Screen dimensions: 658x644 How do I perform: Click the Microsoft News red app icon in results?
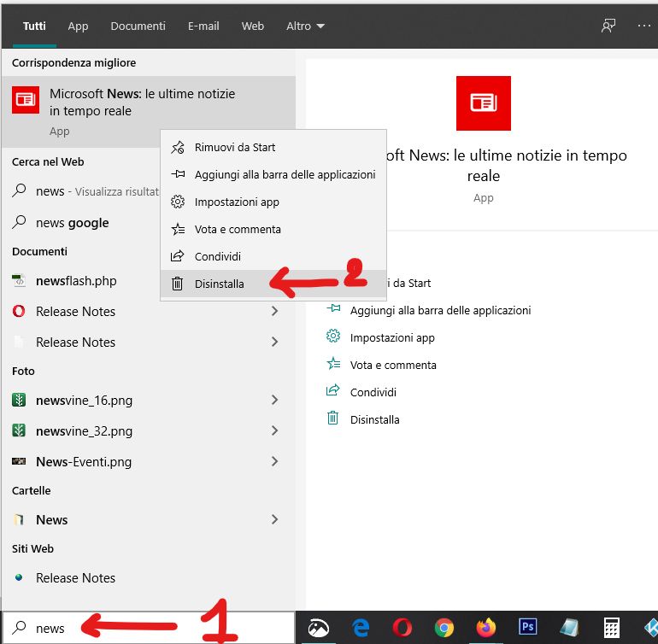(25, 100)
